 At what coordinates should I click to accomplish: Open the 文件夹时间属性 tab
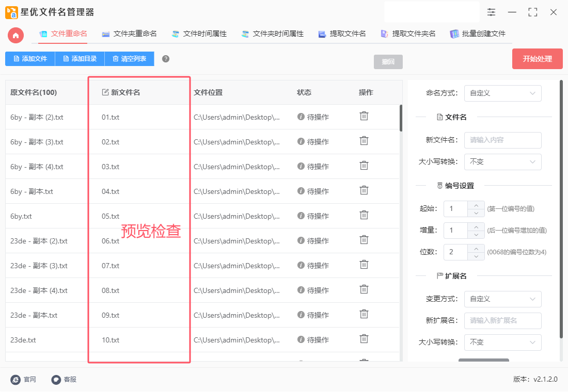point(273,34)
